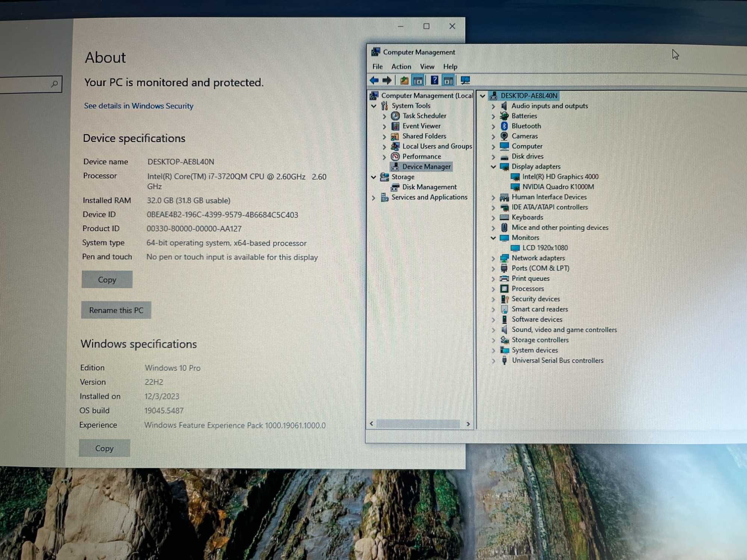This screenshot has width=747, height=560.
Task: Select Ports (COM & LPT) entry
Action: tap(540, 268)
